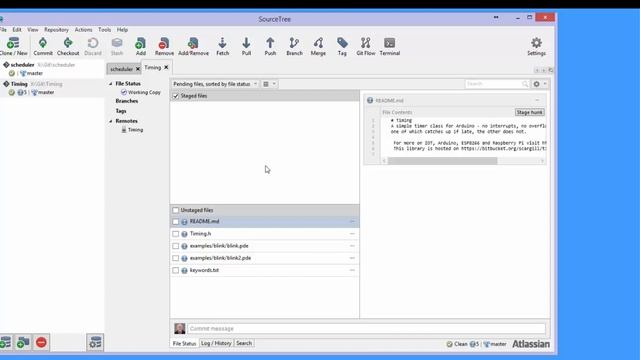
Task: Open the Actions menu
Action: point(83,30)
